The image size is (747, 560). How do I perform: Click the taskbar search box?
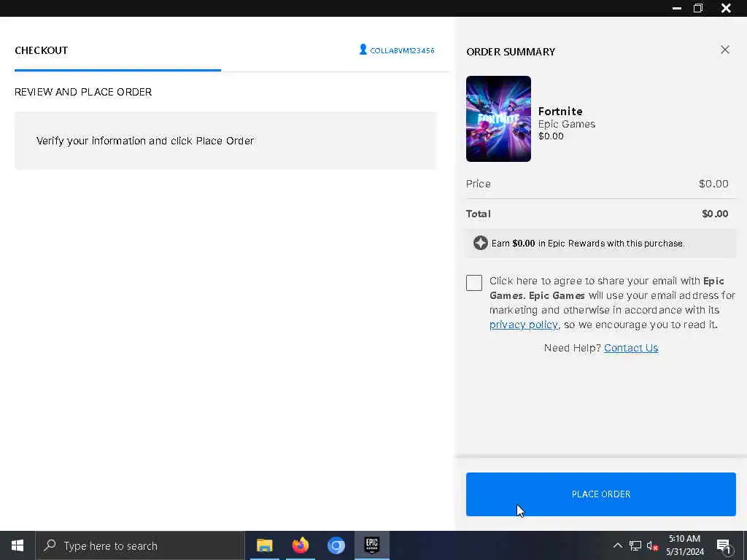[x=140, y=545]
